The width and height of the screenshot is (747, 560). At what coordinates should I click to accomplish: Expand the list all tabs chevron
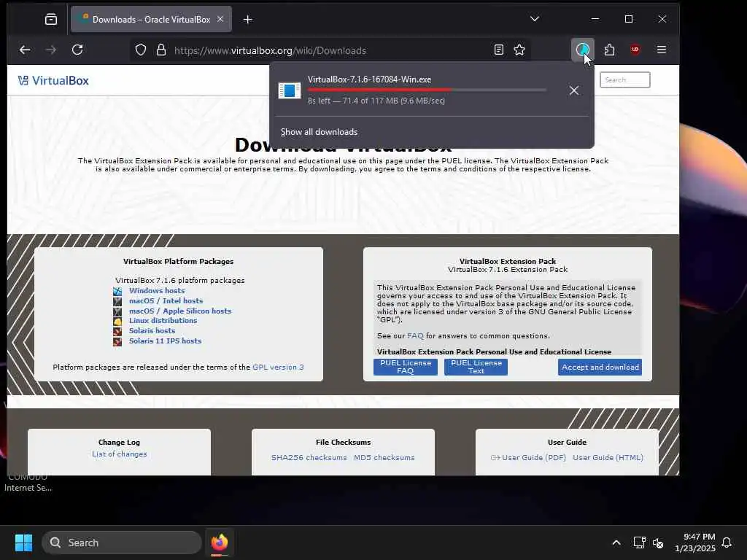tap(535, 19)
